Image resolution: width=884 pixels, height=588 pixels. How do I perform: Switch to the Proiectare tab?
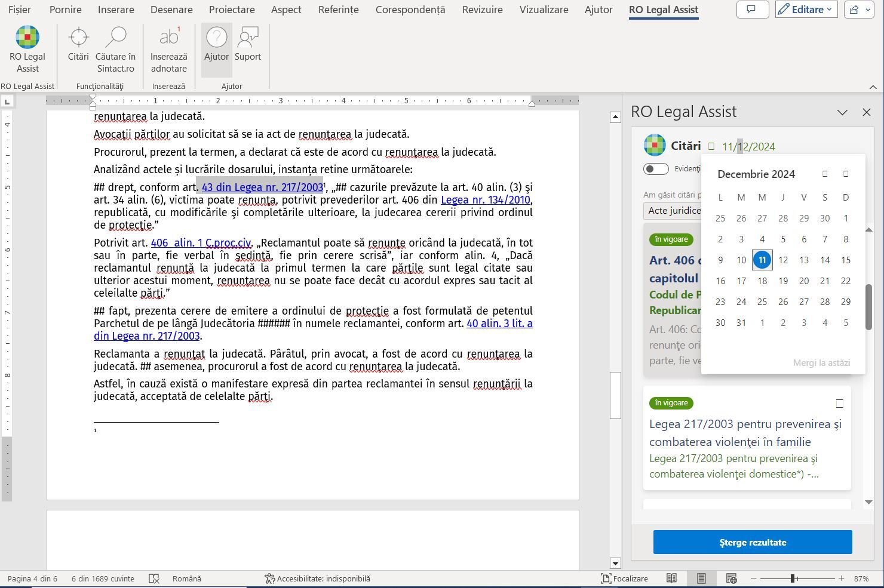(x=232, y=10)
